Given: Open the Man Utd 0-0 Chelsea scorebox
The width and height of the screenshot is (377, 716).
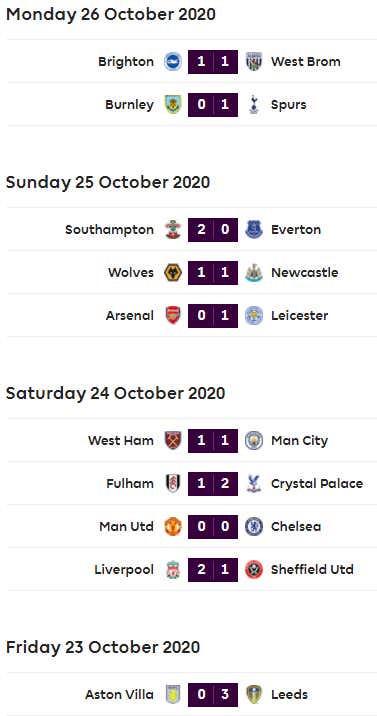Looking at the screenshot, I should [213, 526].
